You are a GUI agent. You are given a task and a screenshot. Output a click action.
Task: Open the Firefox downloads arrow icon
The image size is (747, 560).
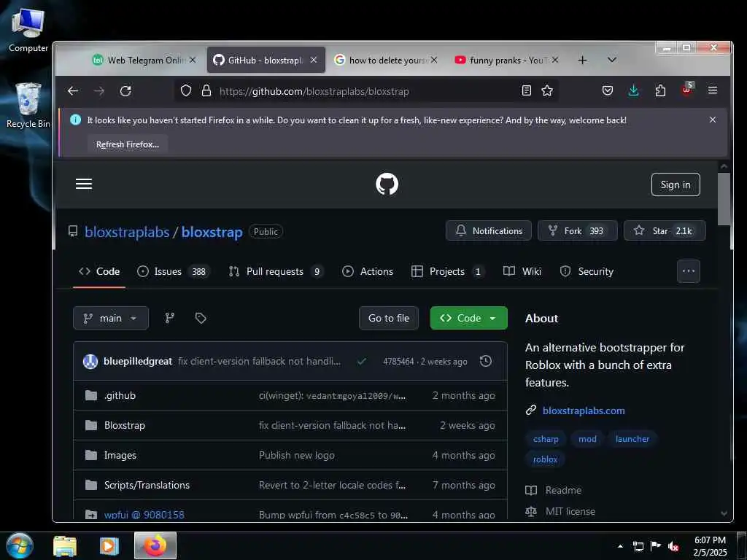pyautogui.click(x=634, y=90)
